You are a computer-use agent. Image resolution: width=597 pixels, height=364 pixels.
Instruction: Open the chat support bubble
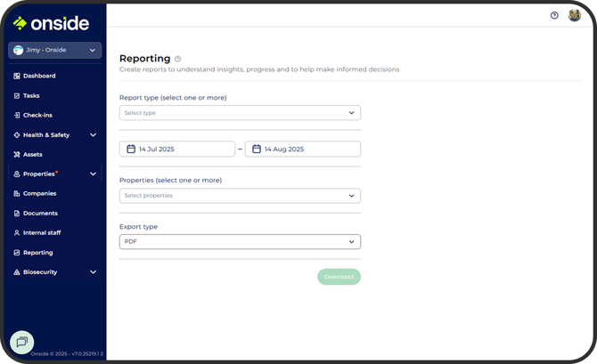21,343
